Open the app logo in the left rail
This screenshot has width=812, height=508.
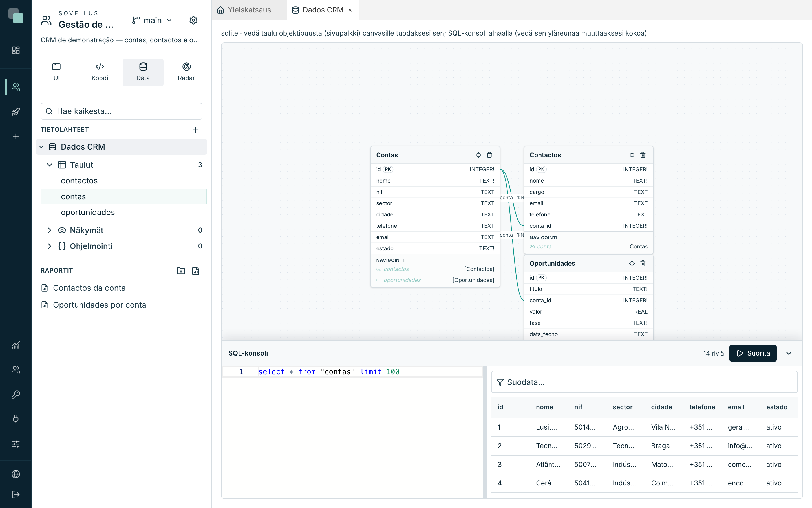(16, 16)
